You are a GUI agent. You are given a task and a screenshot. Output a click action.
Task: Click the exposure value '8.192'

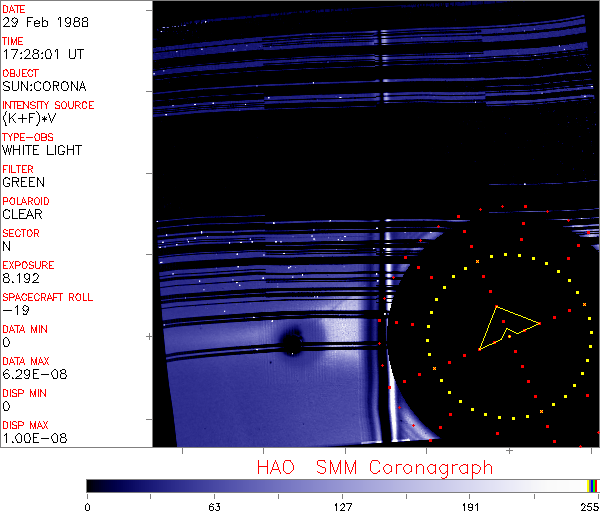tap(21, 279)
